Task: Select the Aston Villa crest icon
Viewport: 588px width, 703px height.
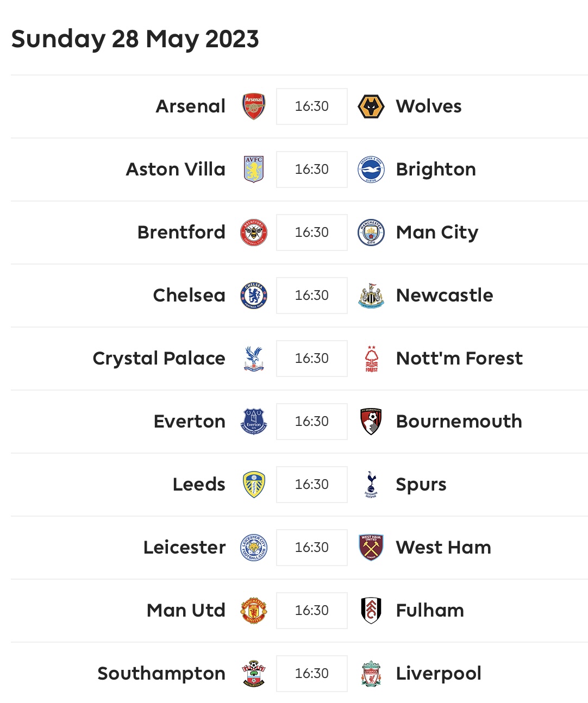Action: (x=254, y=170)
